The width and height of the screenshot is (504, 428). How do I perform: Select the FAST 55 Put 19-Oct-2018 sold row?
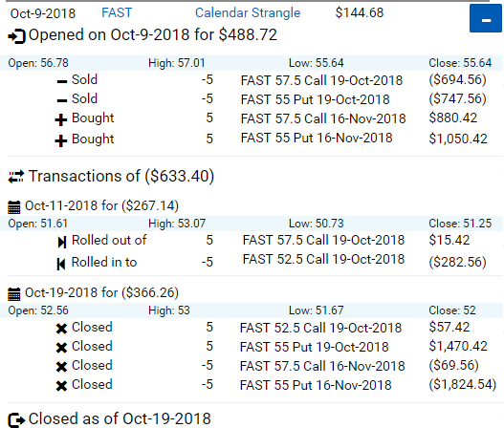click(x=272, y=99)
